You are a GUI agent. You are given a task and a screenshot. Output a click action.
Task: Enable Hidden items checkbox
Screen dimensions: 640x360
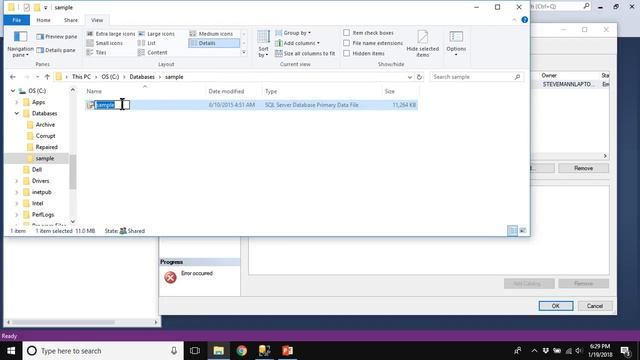pyautogui.click(x=347, y=53)
